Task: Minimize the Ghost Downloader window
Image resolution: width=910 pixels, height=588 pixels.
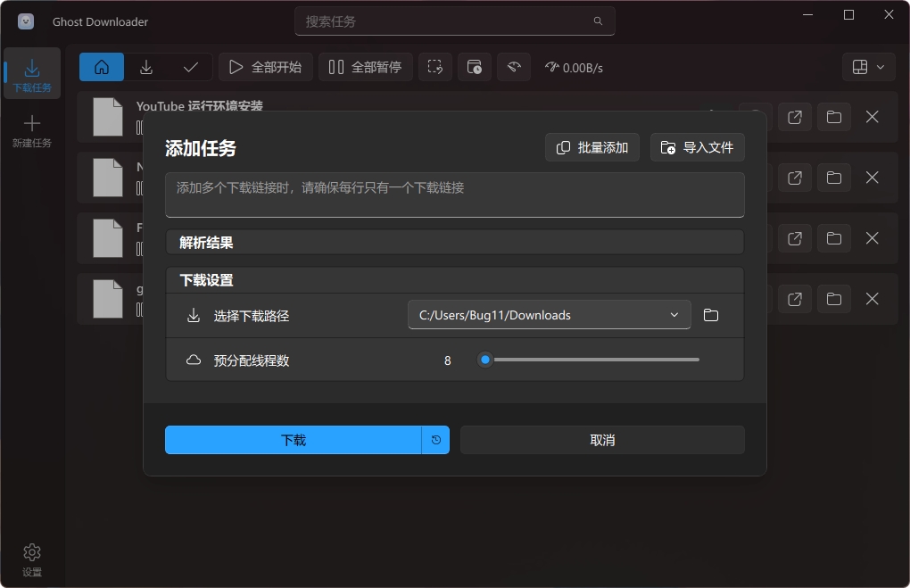Action: 808,15
